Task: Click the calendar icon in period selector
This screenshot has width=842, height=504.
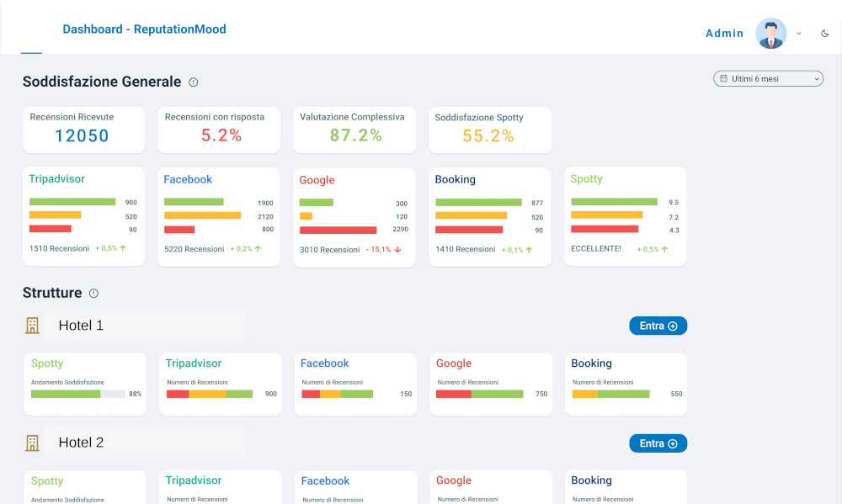Action: [723, 79]
